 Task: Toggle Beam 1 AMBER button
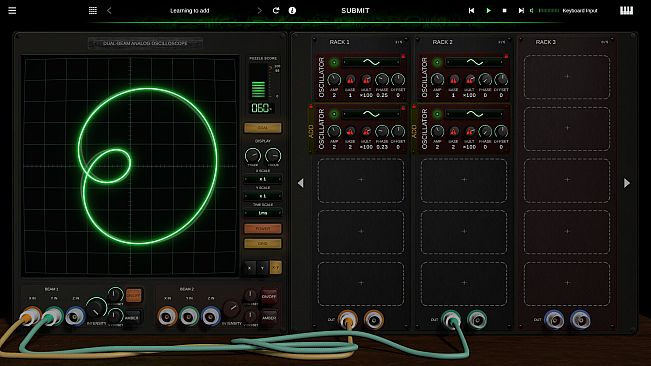132,318
